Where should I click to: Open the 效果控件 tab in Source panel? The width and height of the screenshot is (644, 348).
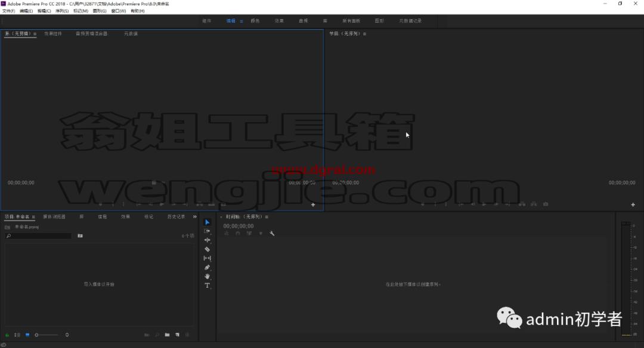(53, 33)
